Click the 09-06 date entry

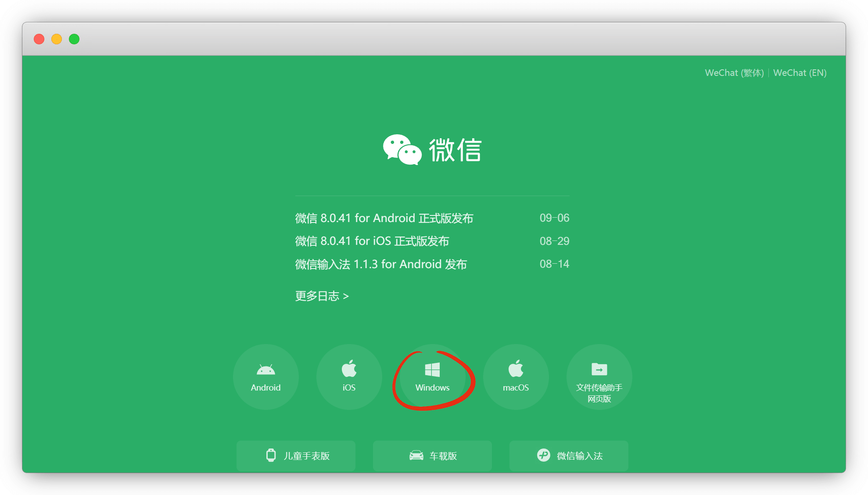click(x=554, y=218)
